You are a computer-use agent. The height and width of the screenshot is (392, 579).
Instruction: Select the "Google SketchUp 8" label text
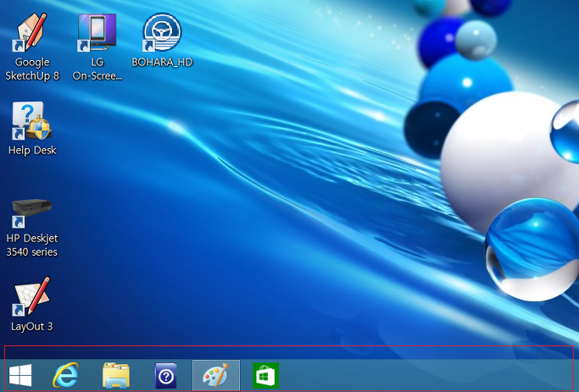point(32,69)
